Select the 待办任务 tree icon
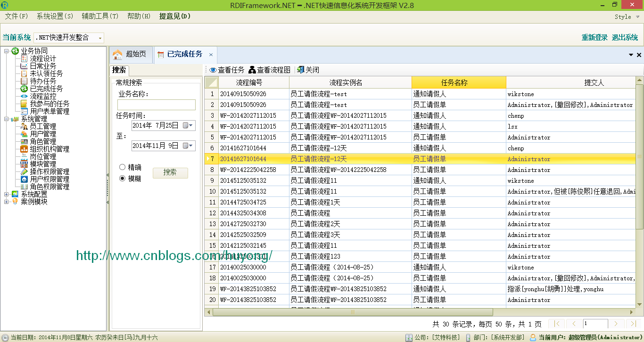The image size is (644, 342). click(25, 81)
